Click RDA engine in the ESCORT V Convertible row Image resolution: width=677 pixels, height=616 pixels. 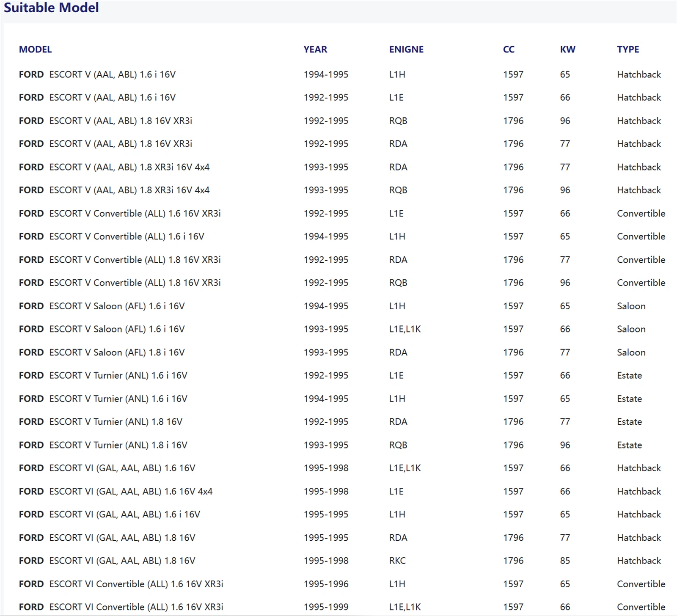[x=398, y=260]
